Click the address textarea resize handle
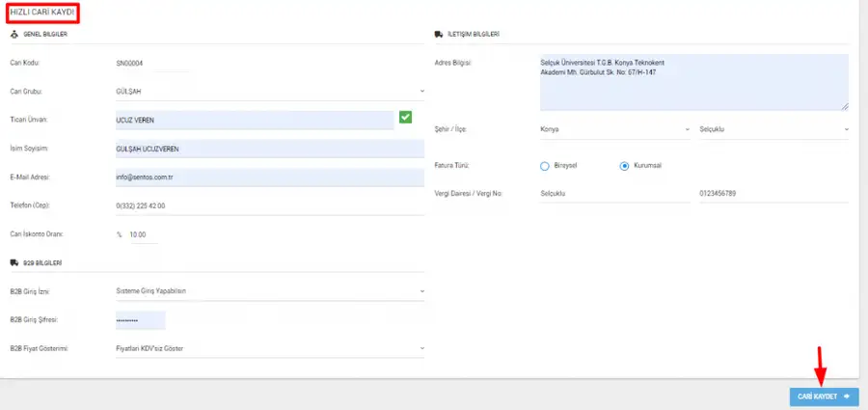This screenshot has height=410, width=868. click(845, 106)
